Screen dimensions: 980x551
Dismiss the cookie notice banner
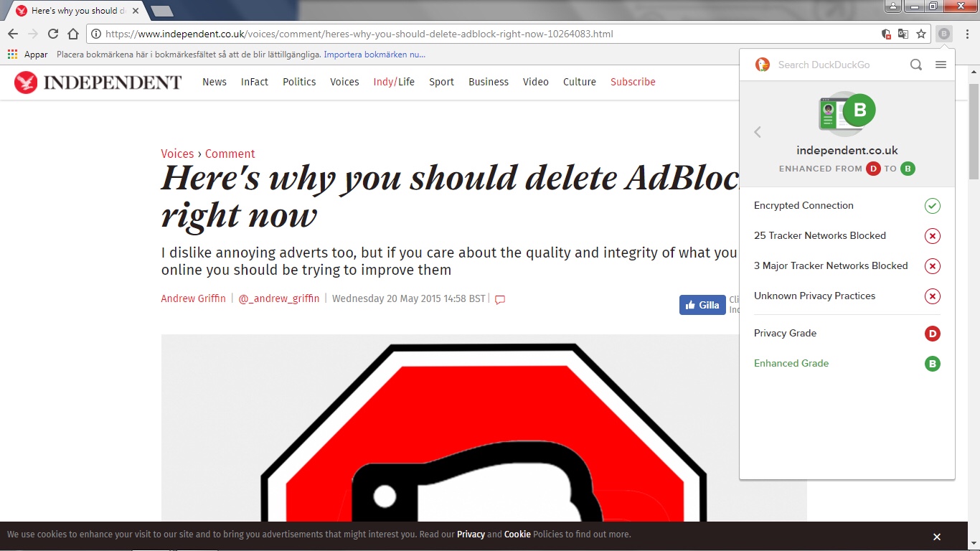(x=936, y=537)
